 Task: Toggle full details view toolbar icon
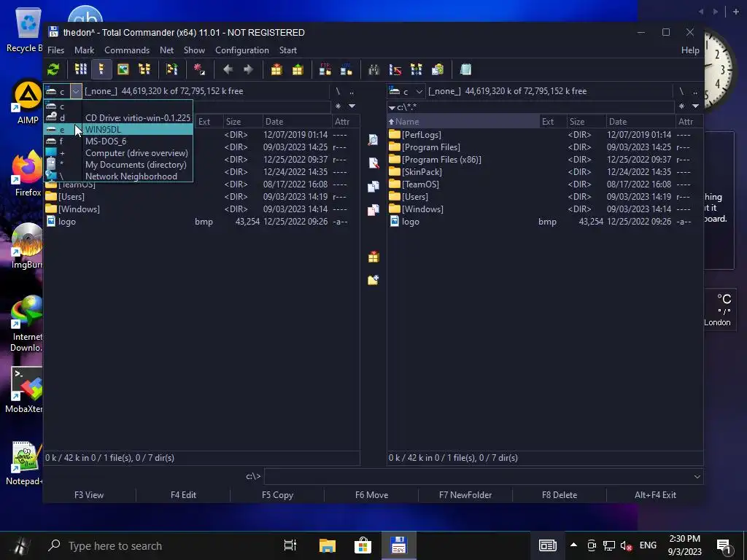(x=101, y=69)
